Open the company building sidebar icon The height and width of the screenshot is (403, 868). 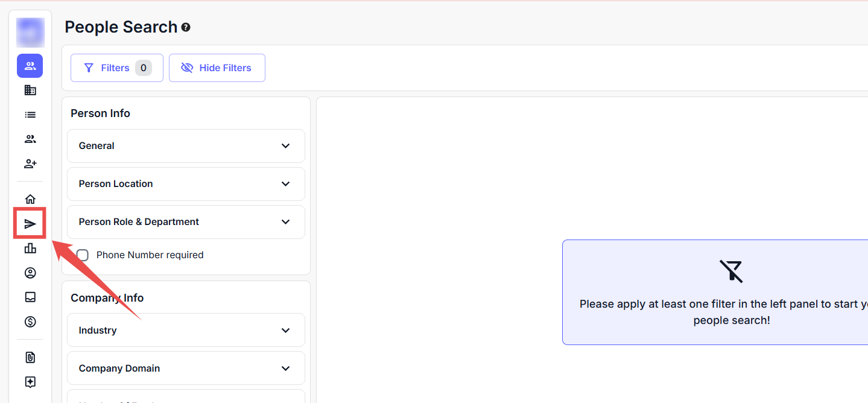click(30, 90)
